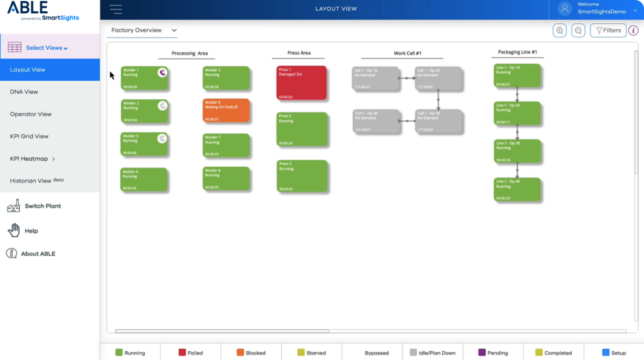
Task: Click the user profile avatar icon
Action: click(x=565, y=9)
